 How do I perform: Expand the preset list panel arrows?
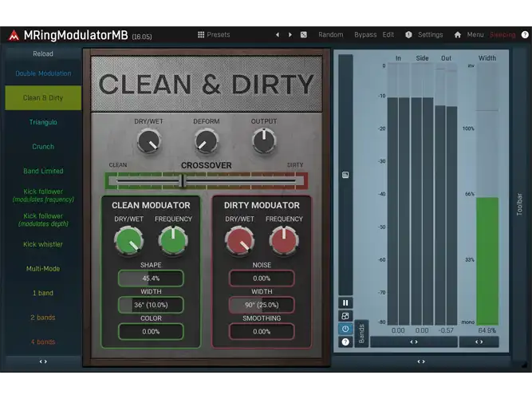[x=43, y=361]
